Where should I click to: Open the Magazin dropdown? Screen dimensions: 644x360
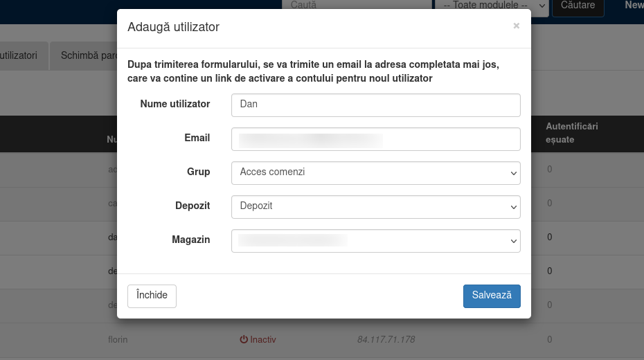tap(376, 241)
